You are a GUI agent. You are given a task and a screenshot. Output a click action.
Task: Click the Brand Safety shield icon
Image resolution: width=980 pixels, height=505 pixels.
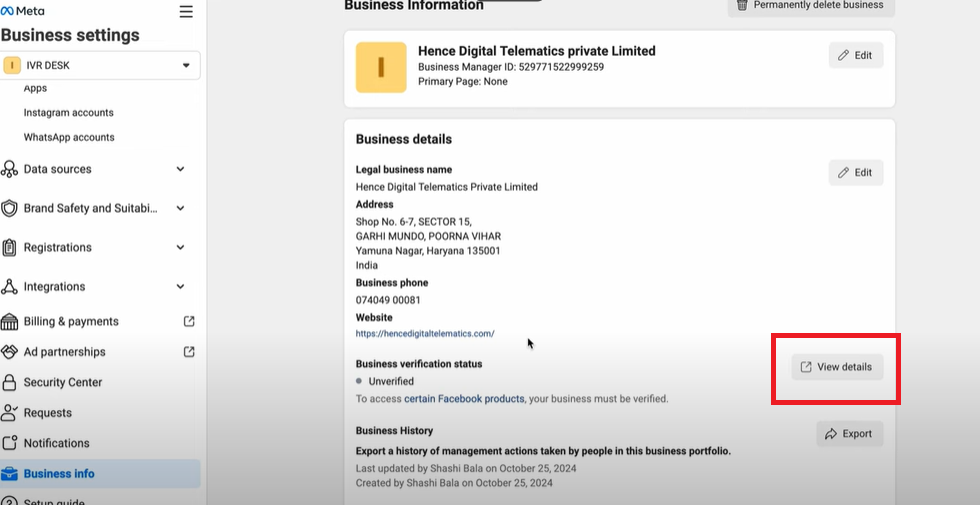tap(9, 208)
